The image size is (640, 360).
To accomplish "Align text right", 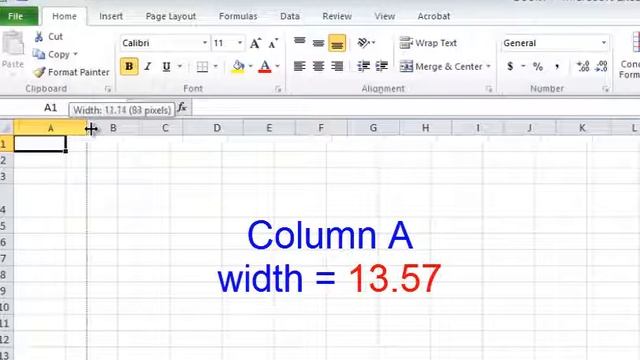I will 337,66.
